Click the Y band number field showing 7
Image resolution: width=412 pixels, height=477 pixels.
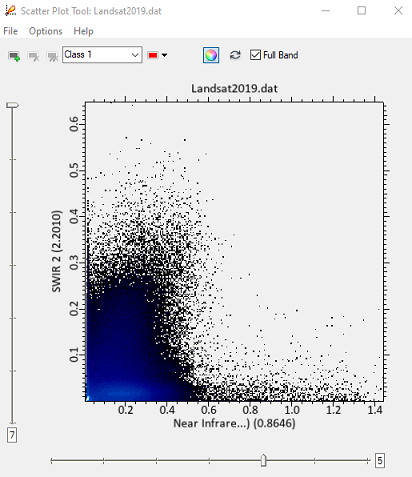(x=12, y=435)
